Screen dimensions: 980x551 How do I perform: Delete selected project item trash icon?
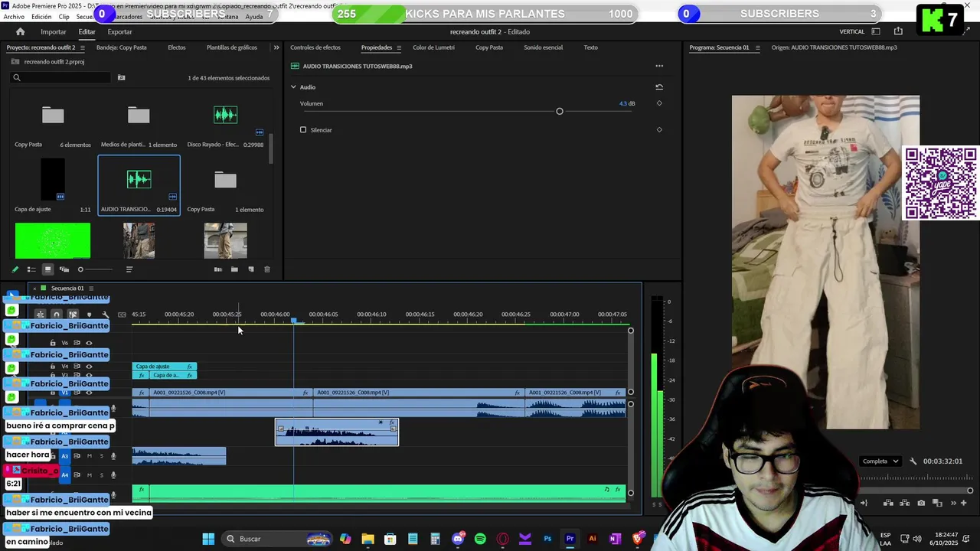267,269
